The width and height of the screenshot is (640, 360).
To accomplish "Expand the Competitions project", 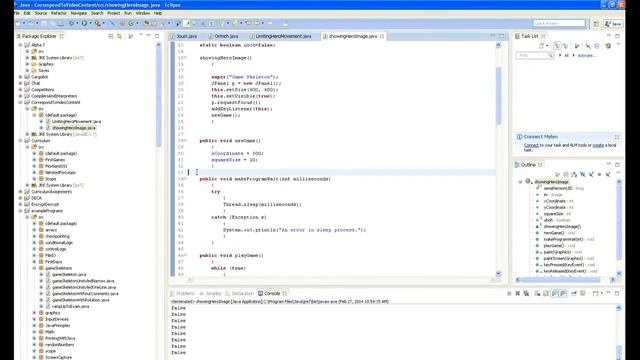I will coord(20,89).
